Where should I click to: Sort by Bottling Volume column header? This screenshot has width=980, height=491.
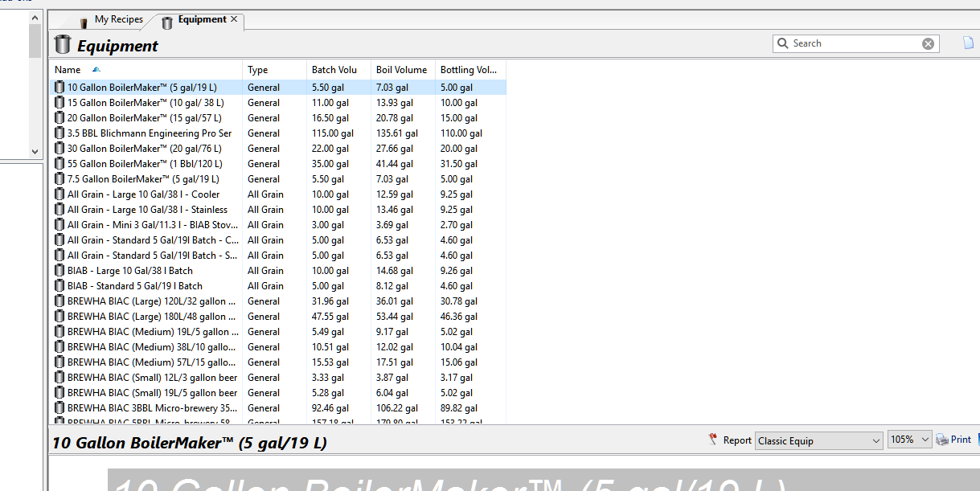tap(470, 70)
